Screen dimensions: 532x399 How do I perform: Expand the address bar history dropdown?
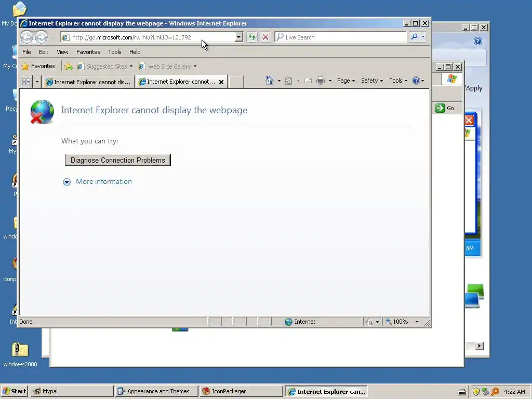(239, 37)
